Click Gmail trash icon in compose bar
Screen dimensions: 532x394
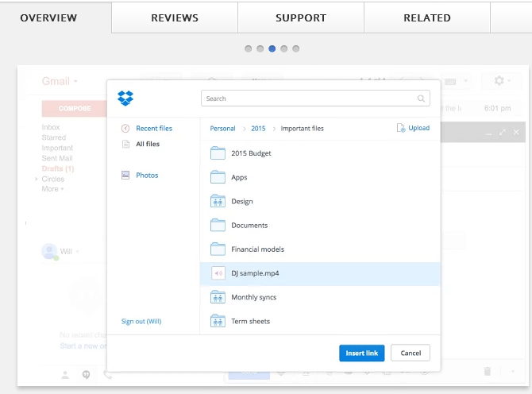[488, 371]
